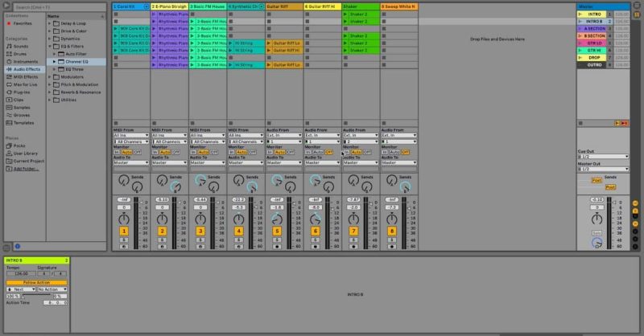Adjust the track 7 pan knob

[x=353, y=219]
